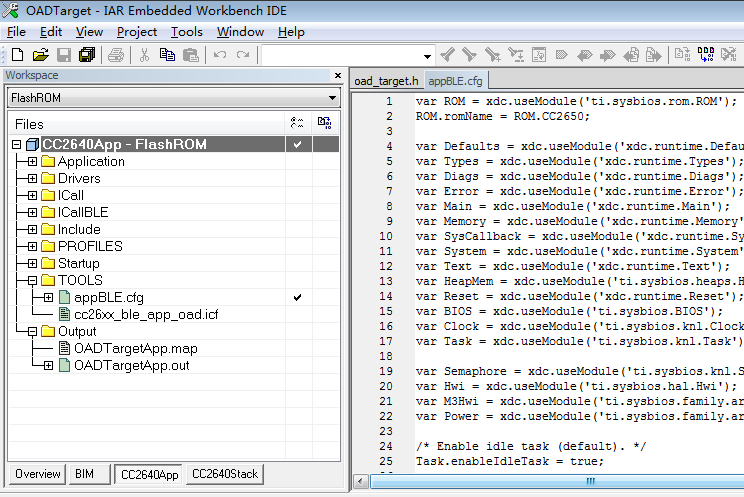Click the local settings column header icon
Viewport: 744px width, 497px height.
[298, 123]
